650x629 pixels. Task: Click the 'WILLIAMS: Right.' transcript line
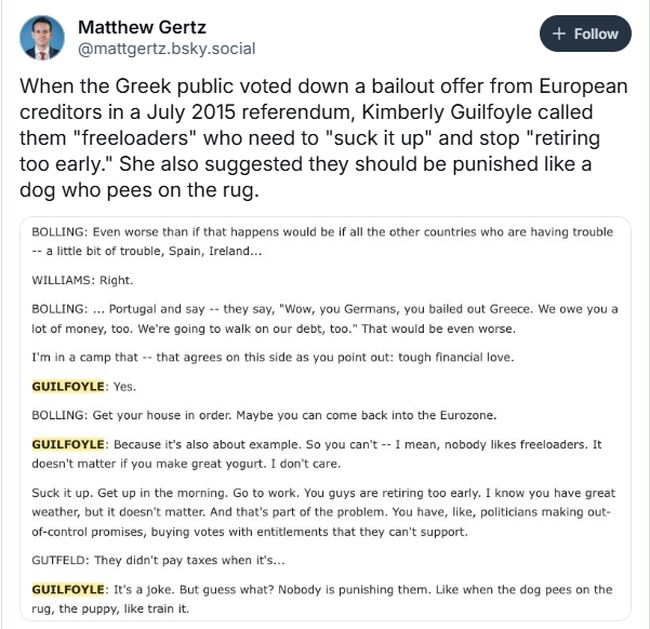(82, 280)
